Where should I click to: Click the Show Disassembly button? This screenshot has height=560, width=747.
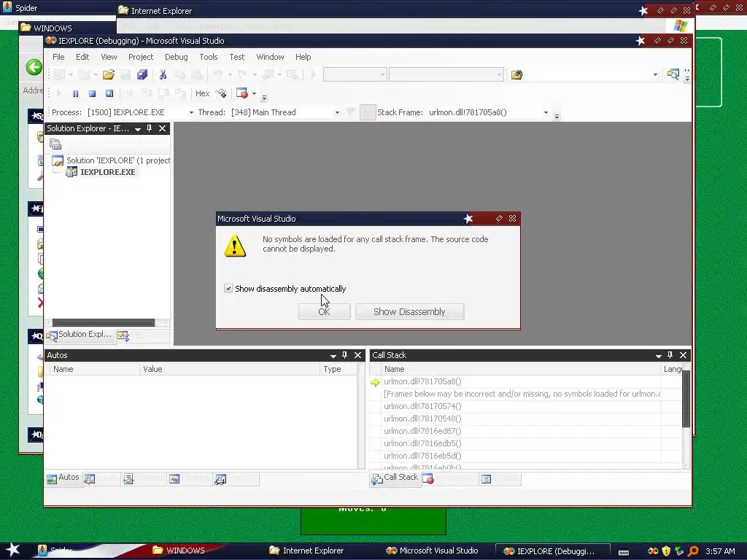tap(409, 311)
